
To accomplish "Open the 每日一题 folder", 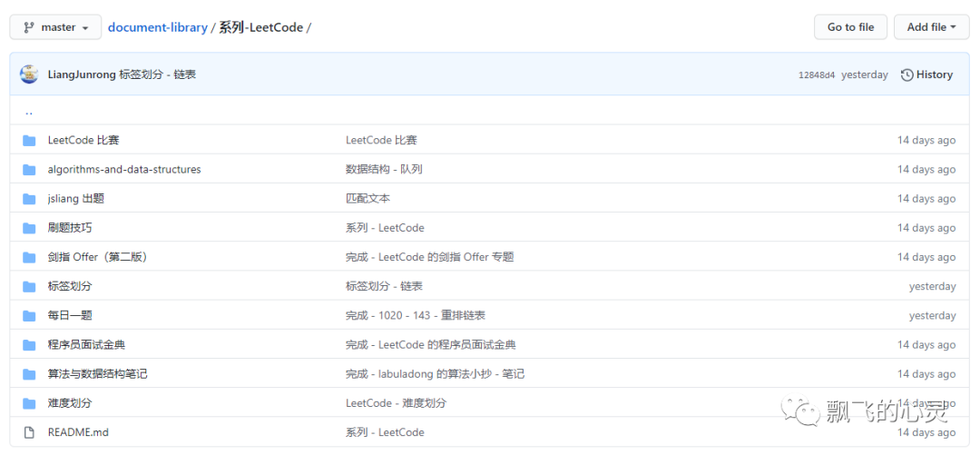I will [x=69, y=315].
